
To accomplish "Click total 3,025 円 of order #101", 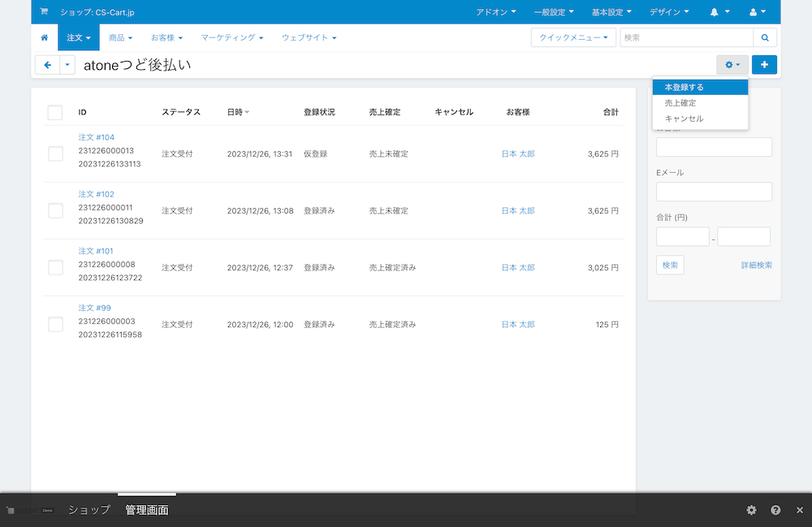I will pyautogui.click(x=603, y=268).
